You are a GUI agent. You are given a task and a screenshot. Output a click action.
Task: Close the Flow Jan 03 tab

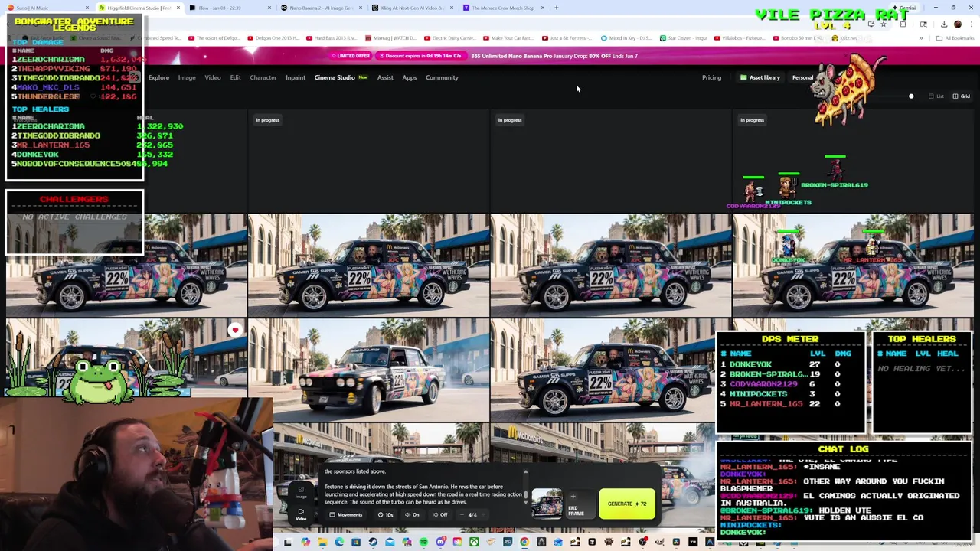(x=269, y=8)
